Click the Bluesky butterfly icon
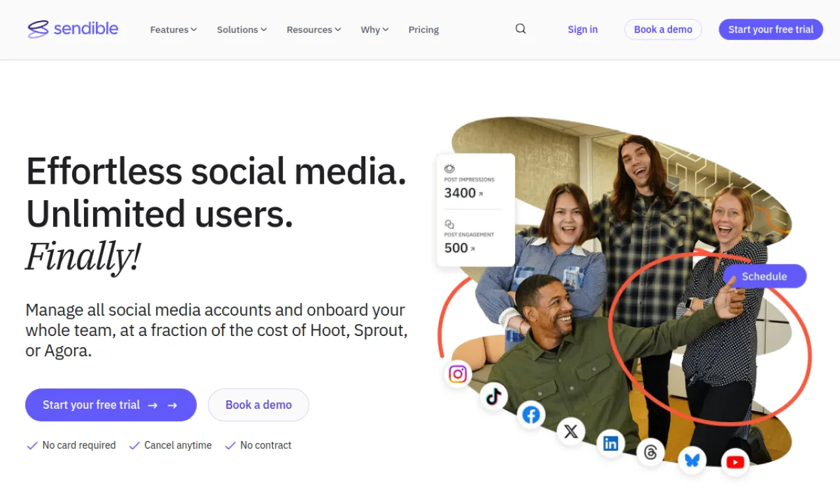The image size is (840, 504). point(692,459)
